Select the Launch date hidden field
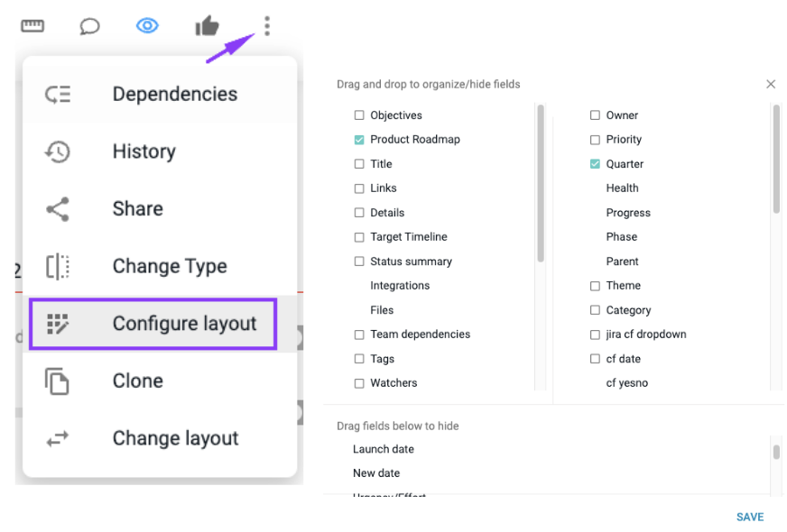787x532 pixels. (384, 449)
